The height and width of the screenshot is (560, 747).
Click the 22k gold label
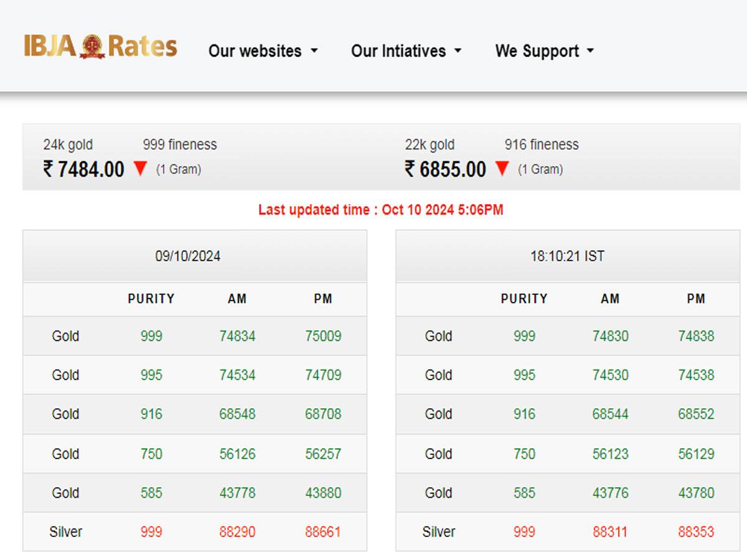(x=430, y=144)
